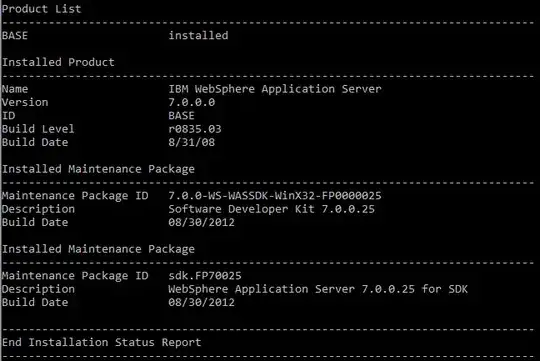Select the "installed" status next to BASE
Screen dimensions: 540x361
(198, 35)
